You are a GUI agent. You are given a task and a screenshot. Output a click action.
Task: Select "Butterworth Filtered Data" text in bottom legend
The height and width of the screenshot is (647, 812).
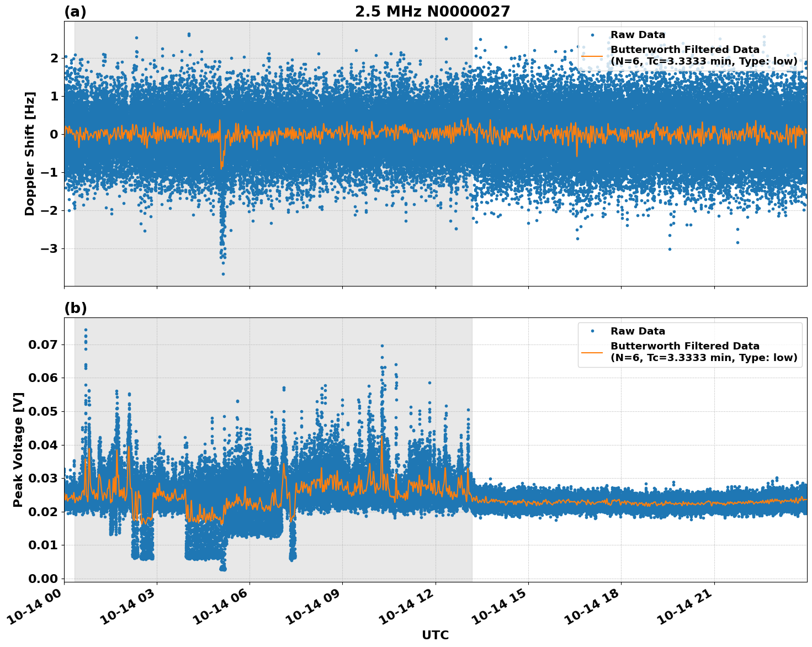tap(684, 346)
